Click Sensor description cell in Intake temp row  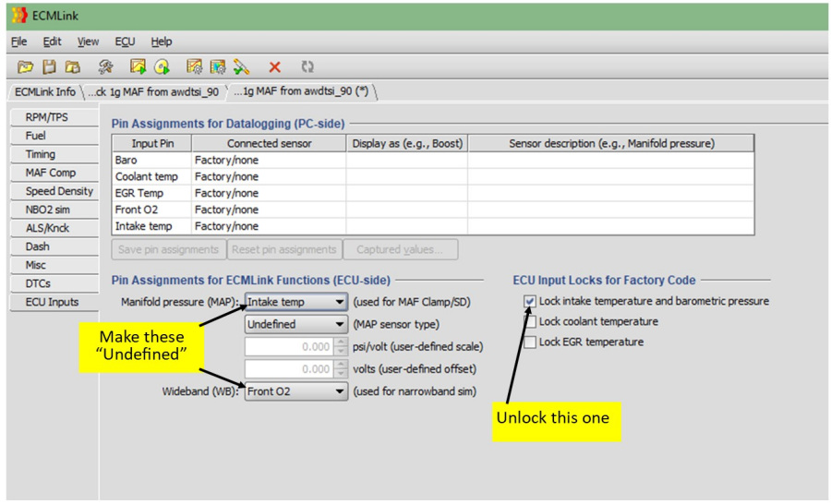[x=611, y=226]
